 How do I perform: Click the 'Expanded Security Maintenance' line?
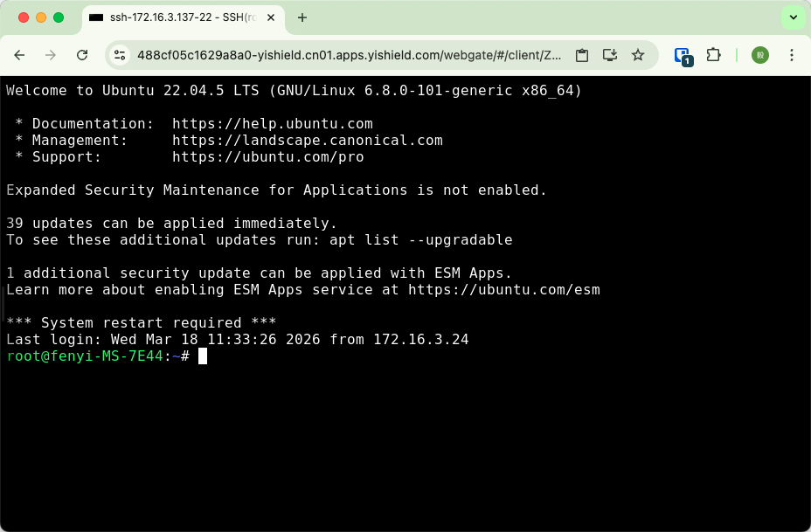pyautogui.click(x=277, y=190)
